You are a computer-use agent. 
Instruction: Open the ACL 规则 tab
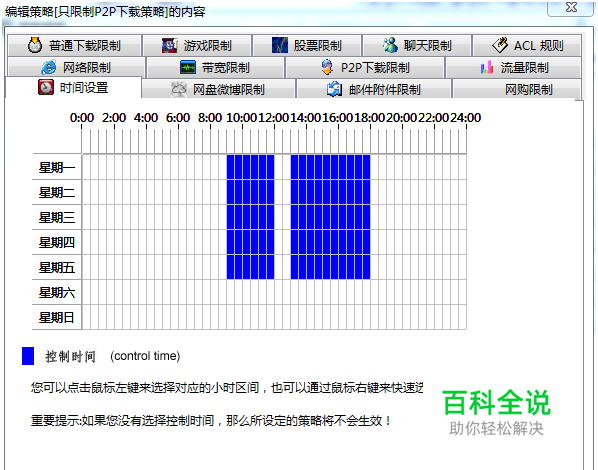click(527, 45)
